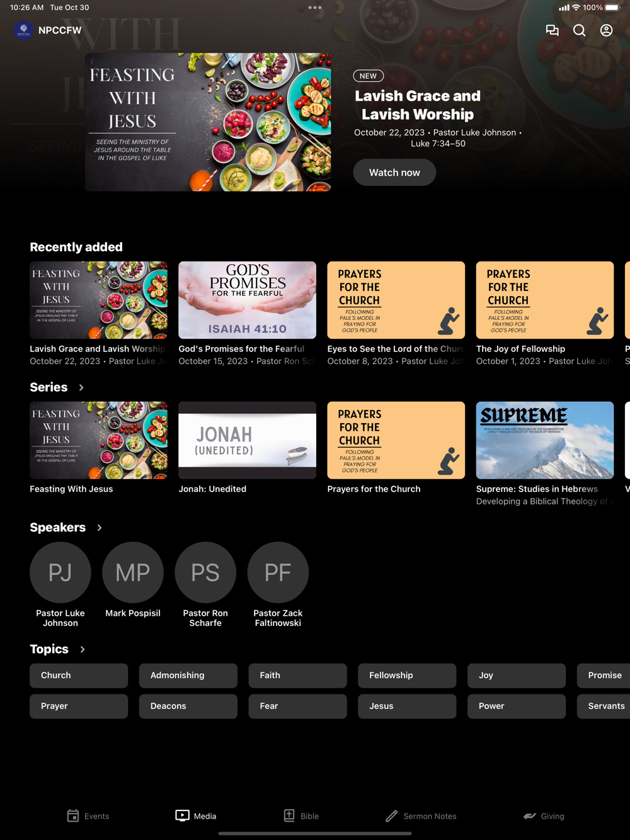Select the Promise topic chip

point(604,675)
